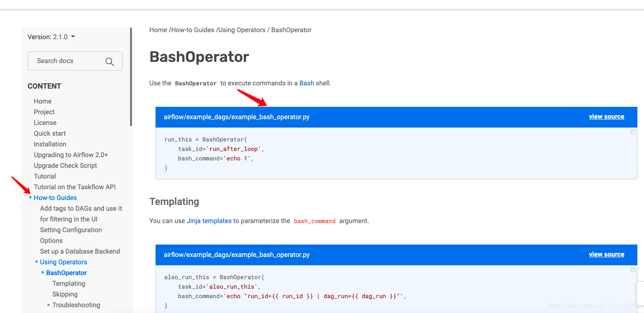644x313 pixels.
Task: Open Tutorial on the Taskflow API
Action: [x=75, y=187]
